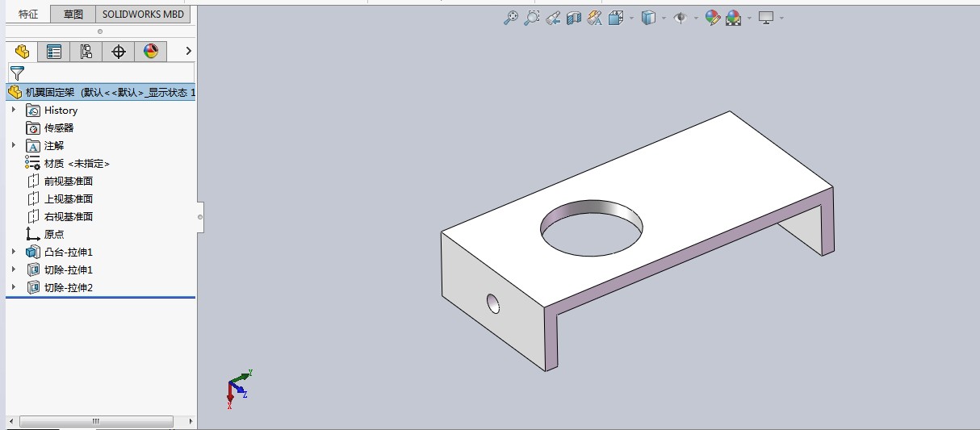The image size is (980, 430).
Task: Select 材质 <未指定> item
Action: pos(77,163)
